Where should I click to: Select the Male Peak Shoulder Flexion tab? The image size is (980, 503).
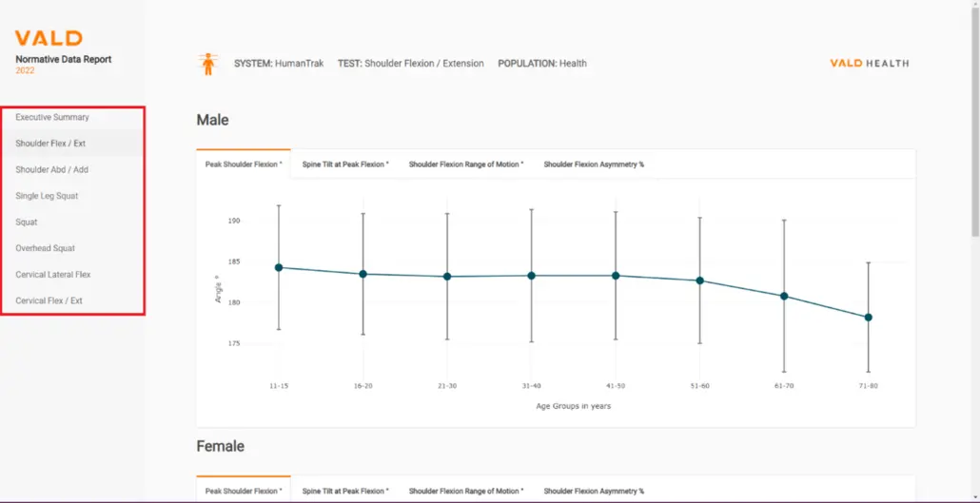(x=244, y=164)
